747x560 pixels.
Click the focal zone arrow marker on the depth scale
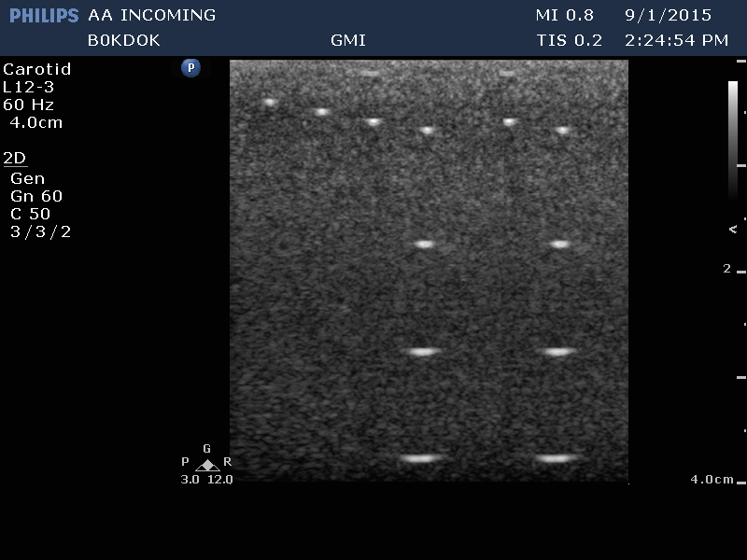pyautogui.click(x=733, y=229)
